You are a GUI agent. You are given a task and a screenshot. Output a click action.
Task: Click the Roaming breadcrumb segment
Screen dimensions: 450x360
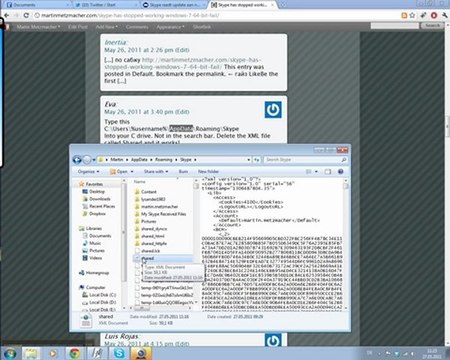coord(164,160)
